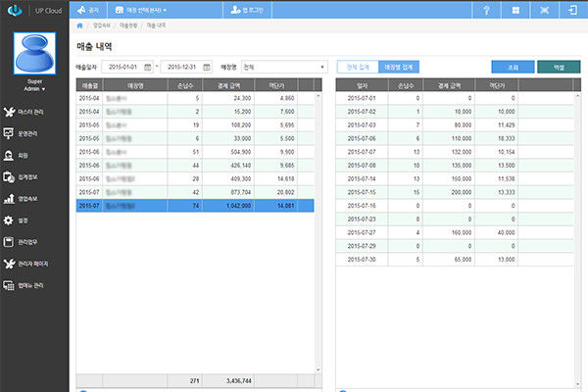The image size is (588, 392).
Task: Open start date calendar picker
Action: pyautogui.click(x=147, y=67)
